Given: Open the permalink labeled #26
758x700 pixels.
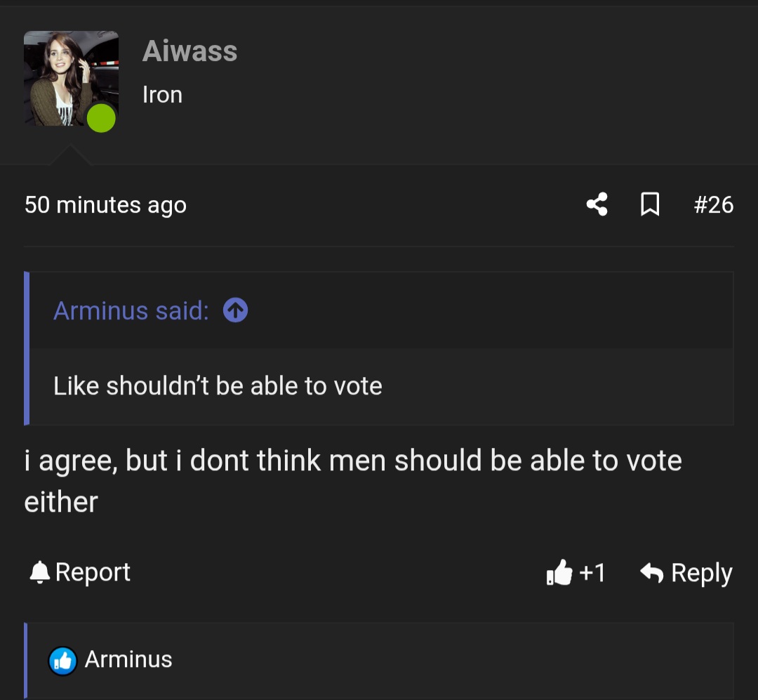Looking at the screenshot, I should pyautogui.click(x=714, y=204).
